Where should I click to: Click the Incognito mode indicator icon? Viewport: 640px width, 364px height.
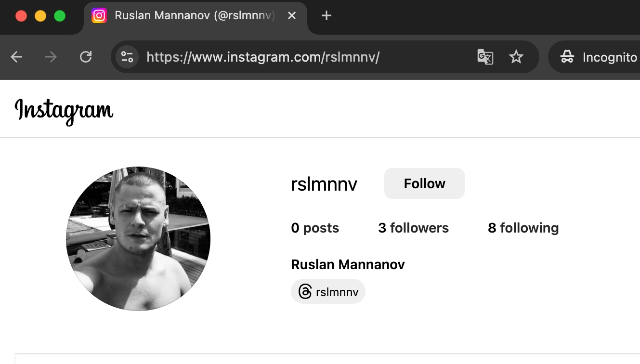point(567,57)
